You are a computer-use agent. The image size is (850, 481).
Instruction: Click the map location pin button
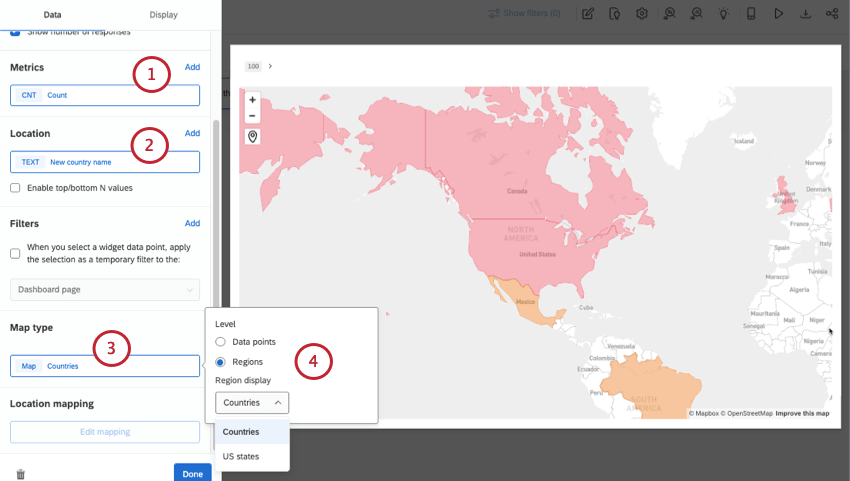tap(253, 137)
